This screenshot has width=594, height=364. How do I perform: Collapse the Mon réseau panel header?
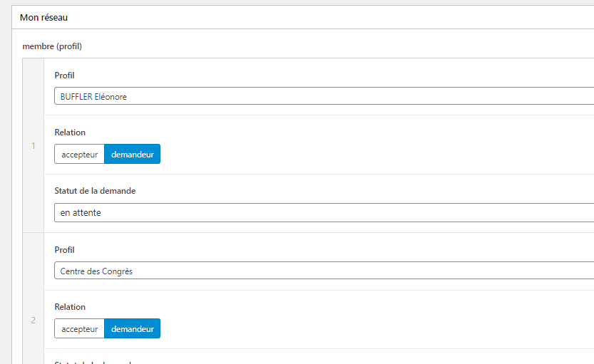pos(303,17)
